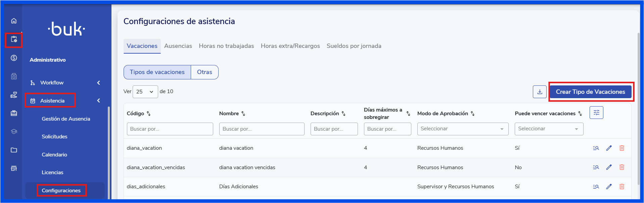Open the column settings filter icon
The image size is (644, 203).
[x=596, y=113]
